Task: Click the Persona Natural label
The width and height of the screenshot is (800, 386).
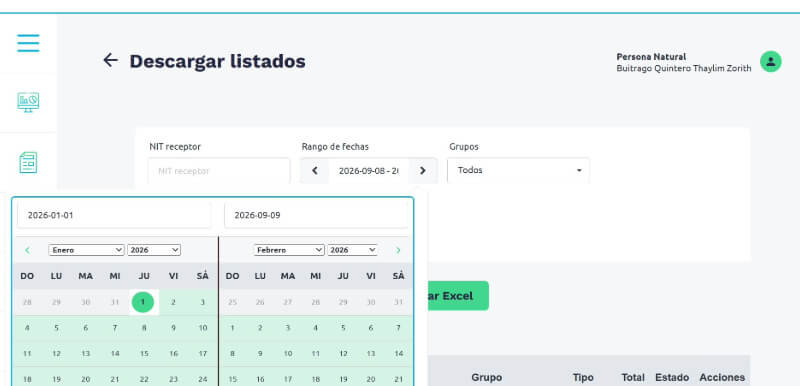Action: [651, 57]
